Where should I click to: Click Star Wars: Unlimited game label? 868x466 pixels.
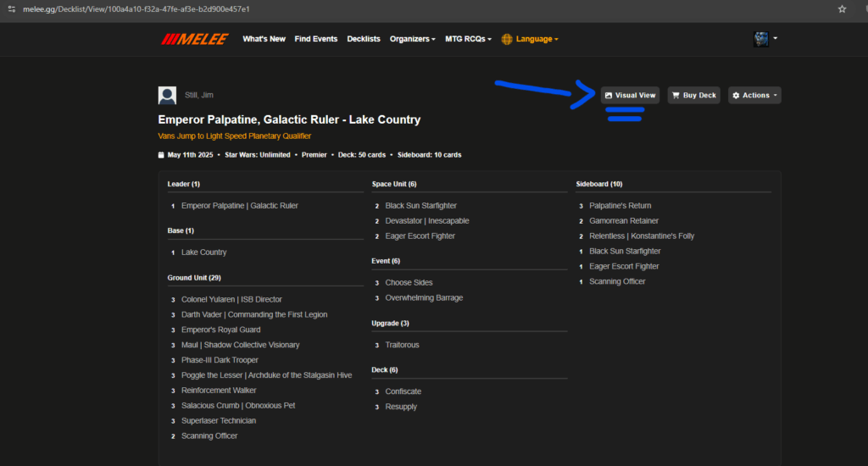pyautogui.click(x=258, y=155)
